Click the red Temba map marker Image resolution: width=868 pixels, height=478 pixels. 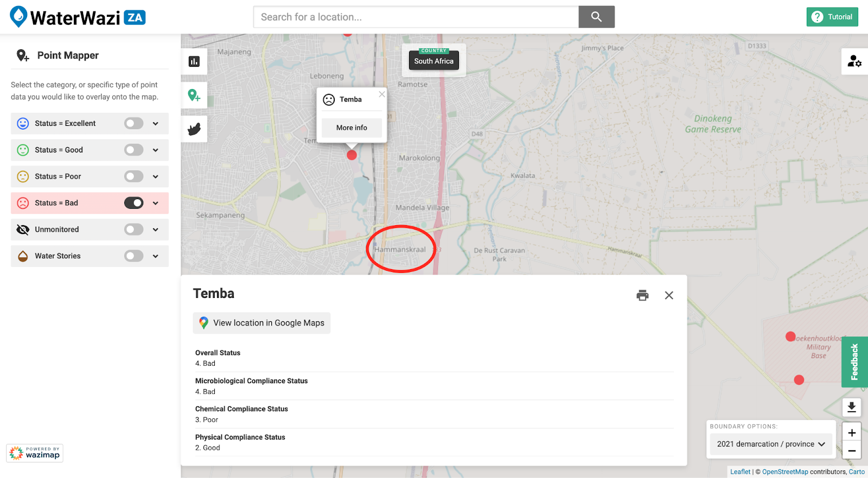pyautogui.click(x=352, y=155)
